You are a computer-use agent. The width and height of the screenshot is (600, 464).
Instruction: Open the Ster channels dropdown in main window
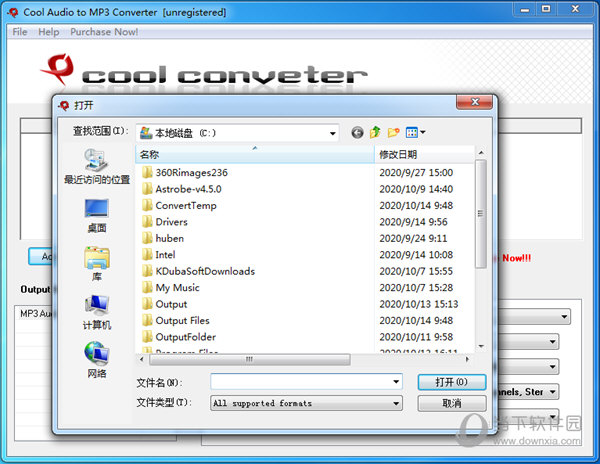click(x=553, y=392)
